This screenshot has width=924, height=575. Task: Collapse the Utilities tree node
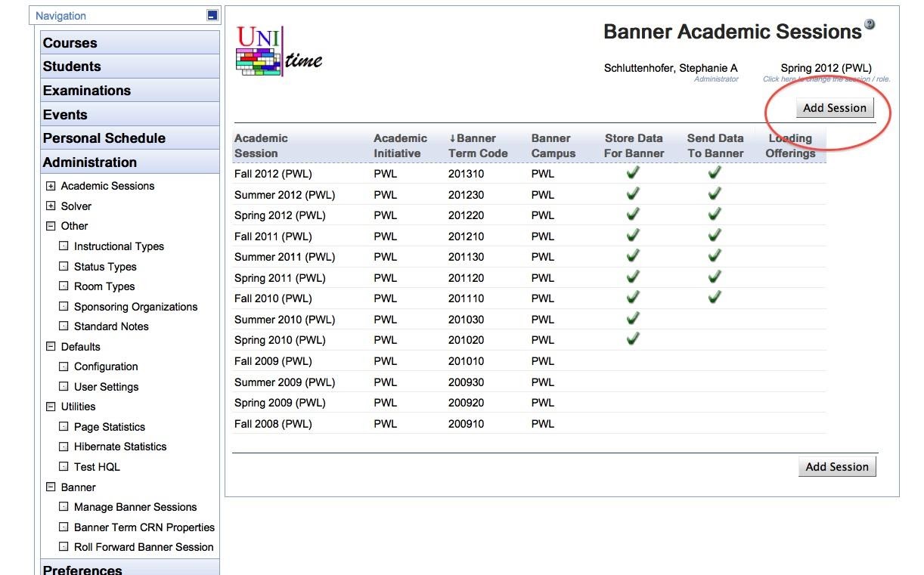click(51, 407)
